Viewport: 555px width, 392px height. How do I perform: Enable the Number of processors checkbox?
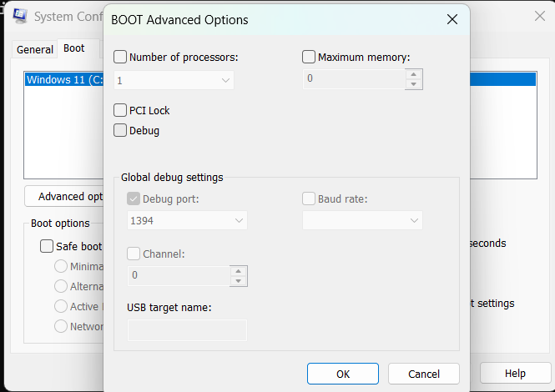120,57
